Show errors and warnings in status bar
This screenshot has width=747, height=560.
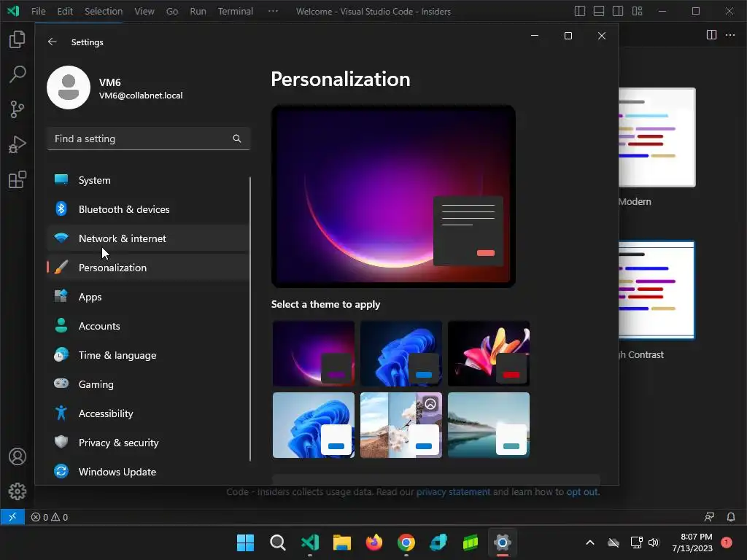coord(50,517)
